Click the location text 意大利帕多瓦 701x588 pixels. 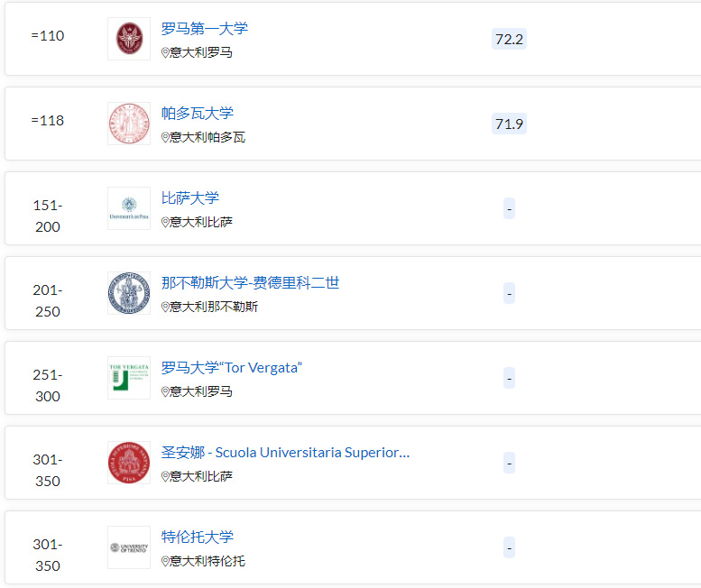(x=208, y=138)
